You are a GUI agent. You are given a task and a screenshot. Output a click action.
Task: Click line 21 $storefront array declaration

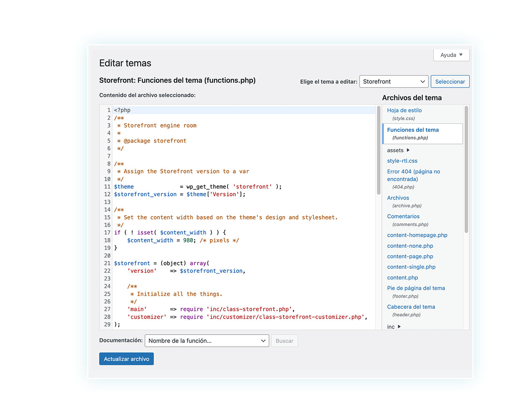pyautogui.click(x=162, y=263)
